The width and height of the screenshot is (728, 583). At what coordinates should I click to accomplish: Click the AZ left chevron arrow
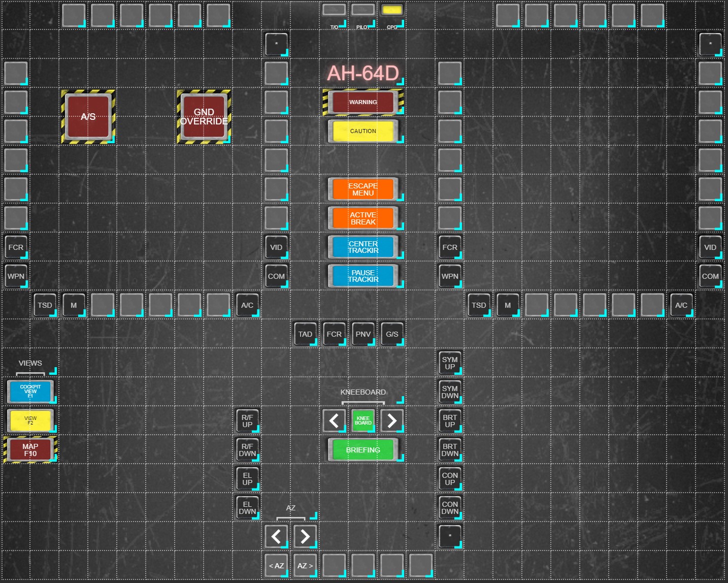[276, 536]
